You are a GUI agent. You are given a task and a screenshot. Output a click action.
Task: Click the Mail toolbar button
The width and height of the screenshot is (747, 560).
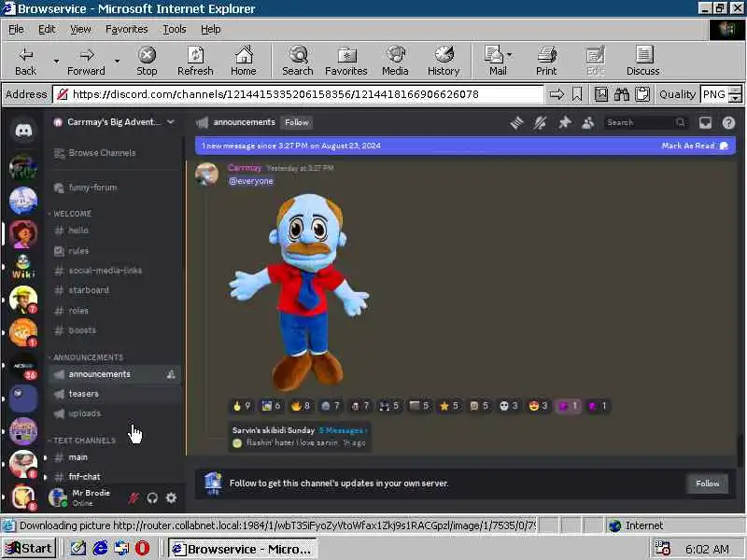496,61
